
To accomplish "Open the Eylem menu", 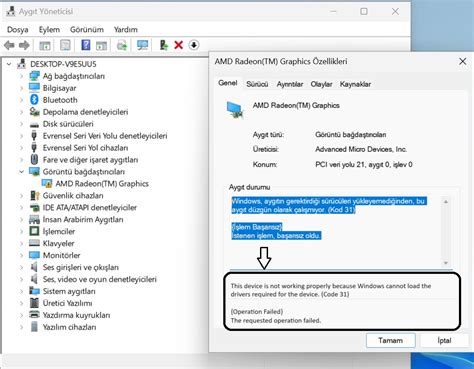I will click(x=49, y=30).
